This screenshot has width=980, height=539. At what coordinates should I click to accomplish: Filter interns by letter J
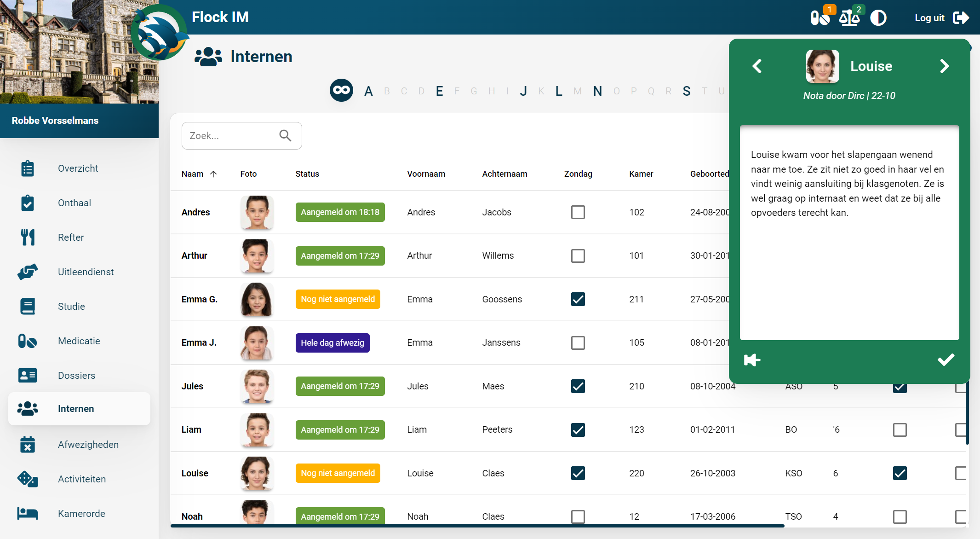tap(523, 91)
